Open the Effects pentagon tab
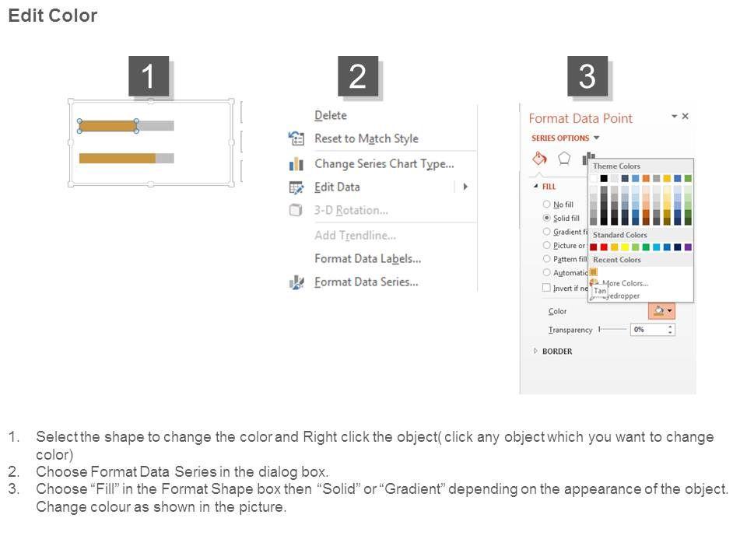The image size is (747, 560). coord(564,158)
